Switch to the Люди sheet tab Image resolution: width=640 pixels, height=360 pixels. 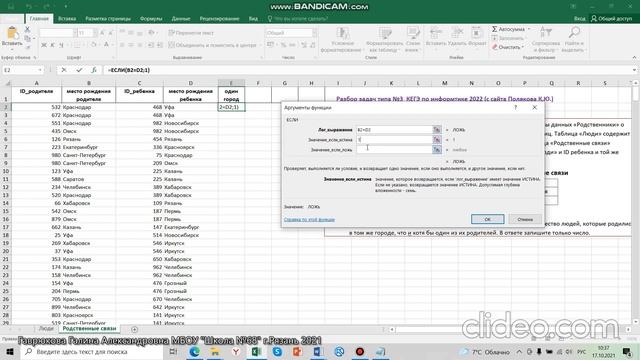click(46, 329)
